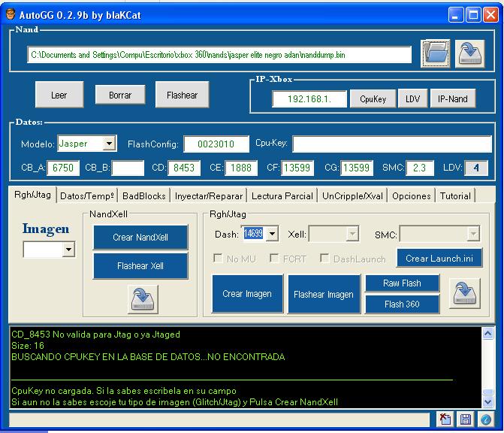Click the Dash value 14699 field
The width and height of the screenshot is (504, 433).
click(254, 234)
